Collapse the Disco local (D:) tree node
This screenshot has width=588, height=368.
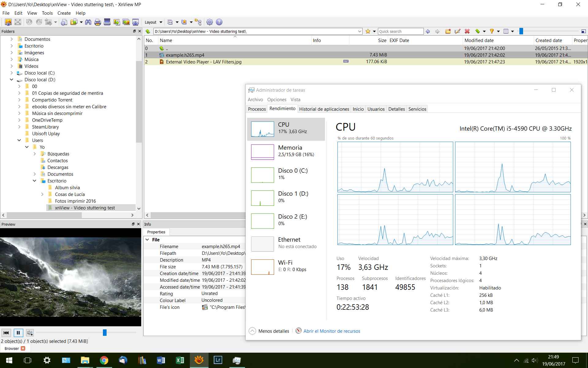[x=12, y=80]
